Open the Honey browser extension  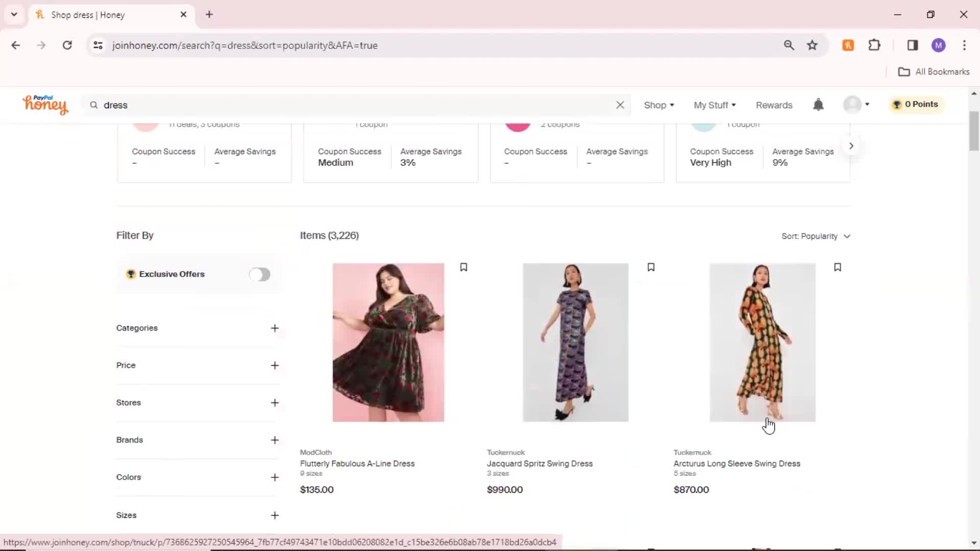point(848,45)
